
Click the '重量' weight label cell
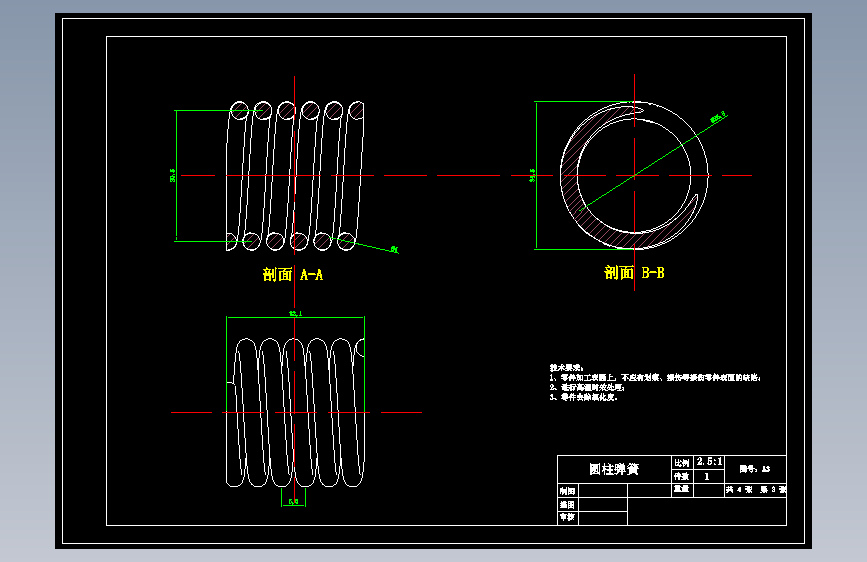click(682, 490)
